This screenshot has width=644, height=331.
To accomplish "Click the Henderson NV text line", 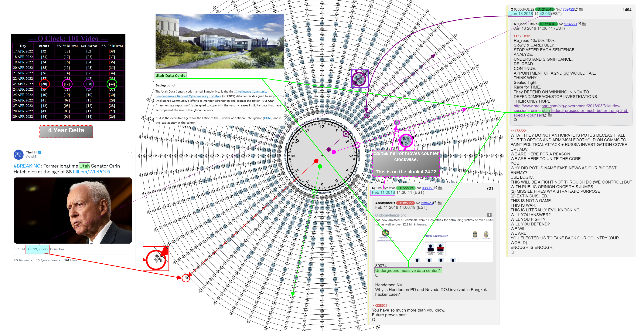I will click(389, 285).
